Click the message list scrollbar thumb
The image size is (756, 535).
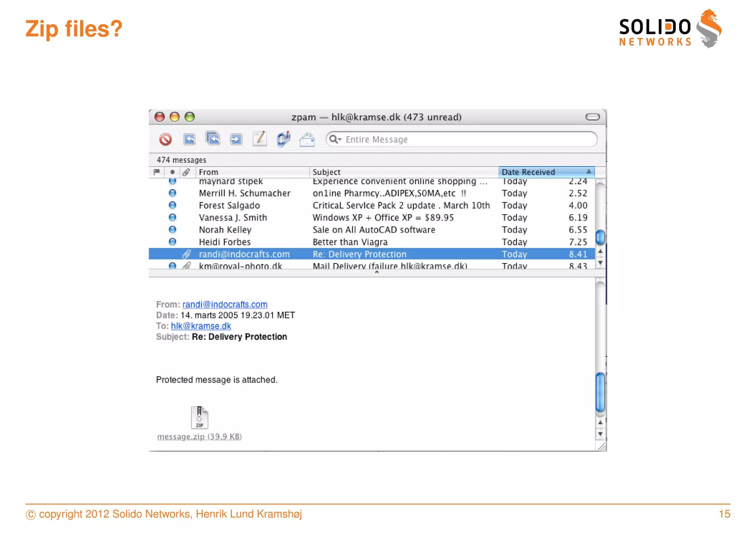[600, 237]
